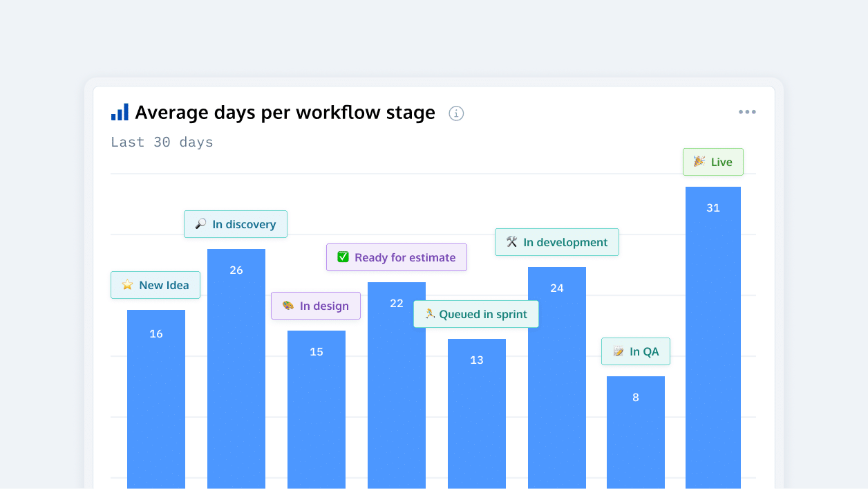
Task: Click the Average days per workflow stage title
Action: pos(285,112)
